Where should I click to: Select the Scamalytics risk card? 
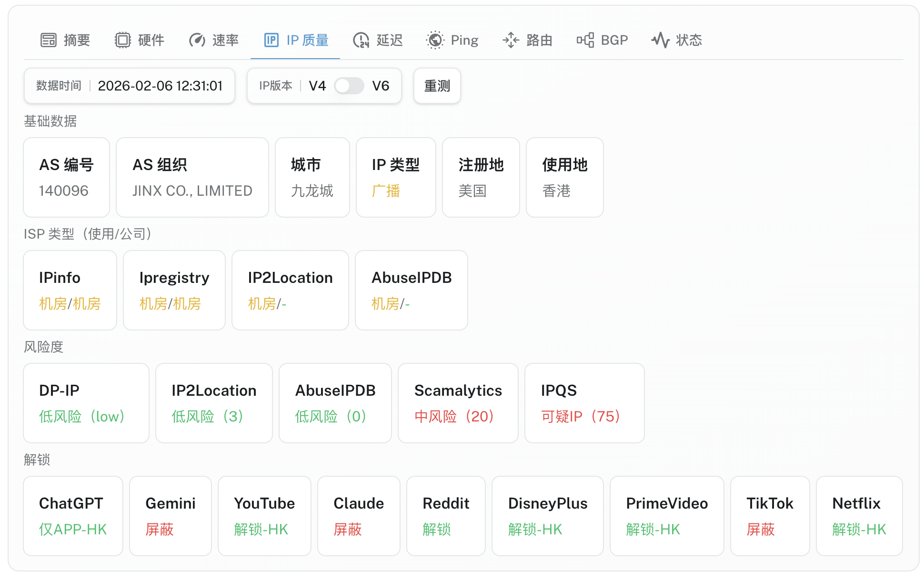[458, 403]
